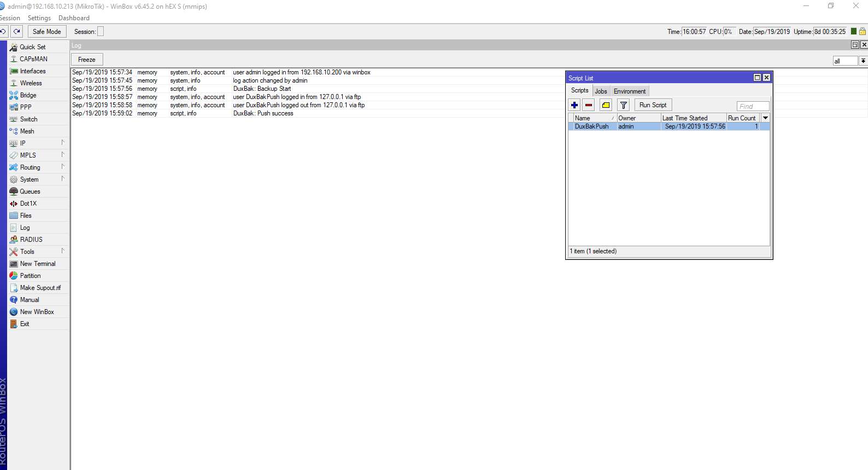Open the Switch menu
The height and width of the screenshot is (470, 868).
pyautogui.click(x=38, y=119)
